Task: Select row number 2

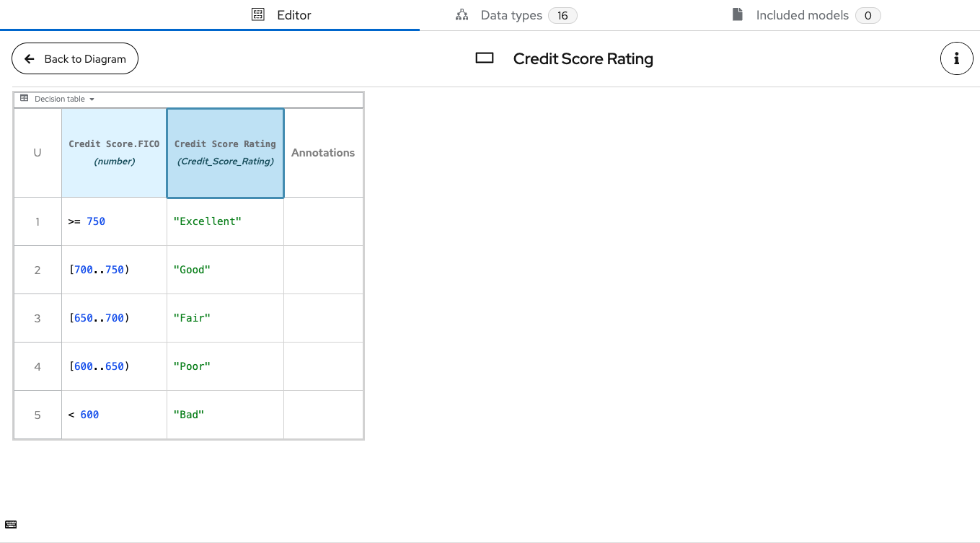Action: pyautogui.click(x=37, y=270)
